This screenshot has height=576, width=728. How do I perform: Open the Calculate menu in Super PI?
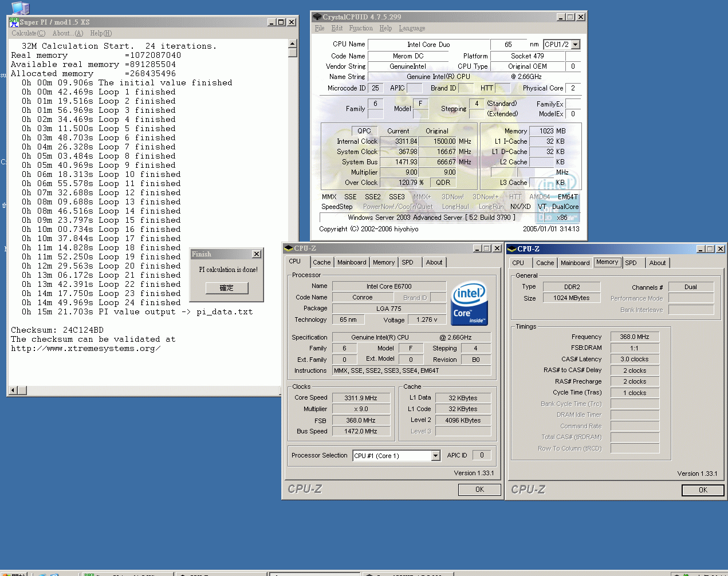click(28, 33)
